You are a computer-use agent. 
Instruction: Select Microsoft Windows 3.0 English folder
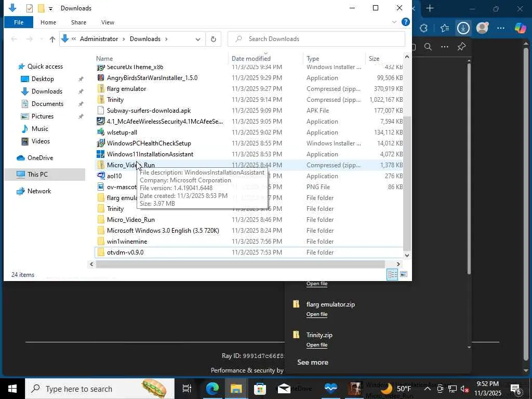(163, 230)
